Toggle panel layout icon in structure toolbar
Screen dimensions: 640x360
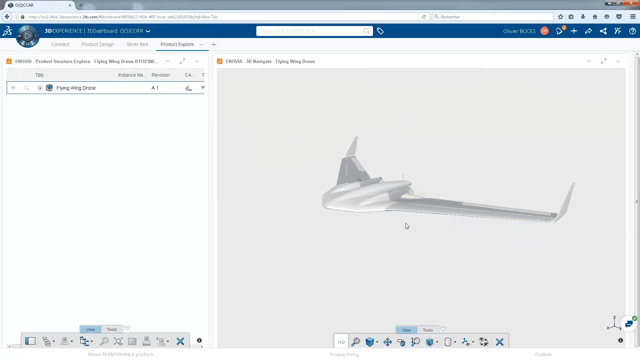pyautogui.click(x=30, y=341)
